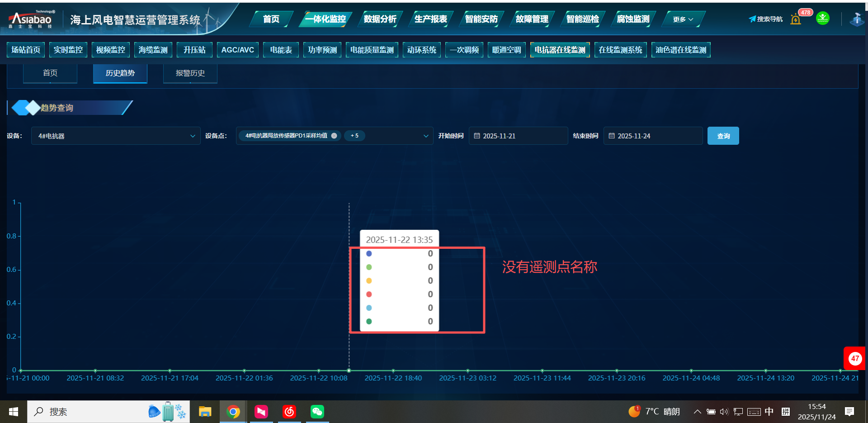This screenshot has width=868, height=423.
Task: Open the 油色谱在线监测 submenu button
Action: click(x=680, y=50)
